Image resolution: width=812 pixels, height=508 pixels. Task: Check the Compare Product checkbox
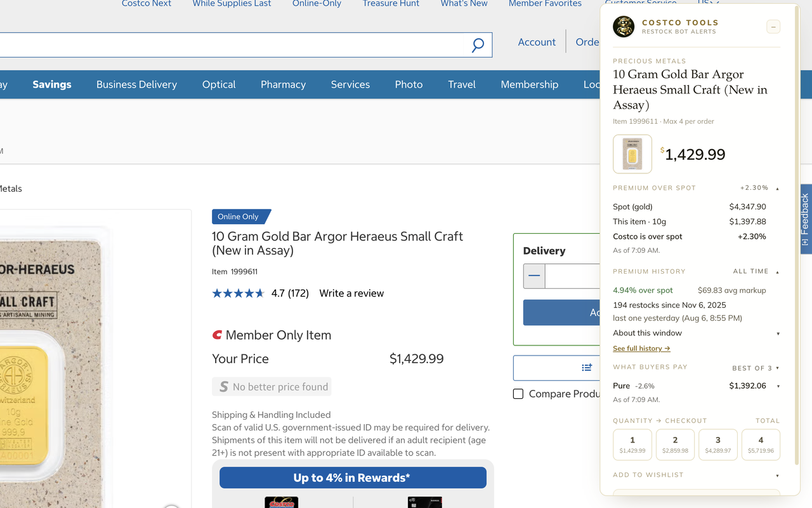click(x=518, y=394)
